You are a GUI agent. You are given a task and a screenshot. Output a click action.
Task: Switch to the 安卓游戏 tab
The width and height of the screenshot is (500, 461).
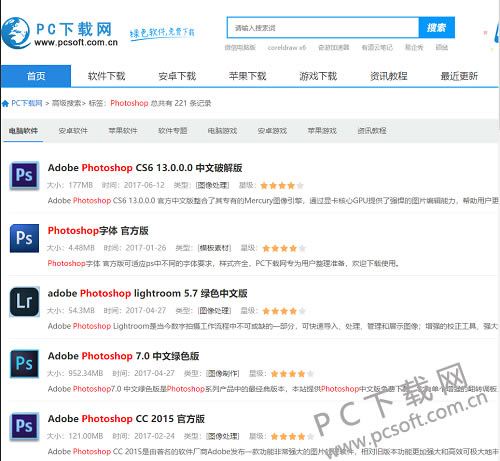point(272,131)
